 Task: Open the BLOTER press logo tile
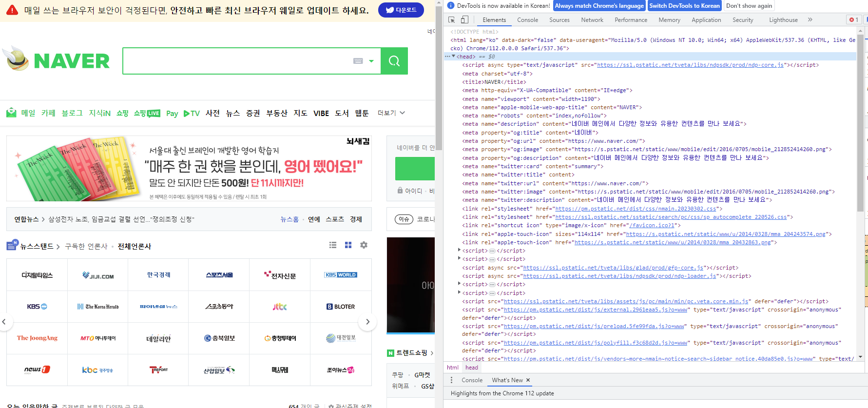(341, 307)
